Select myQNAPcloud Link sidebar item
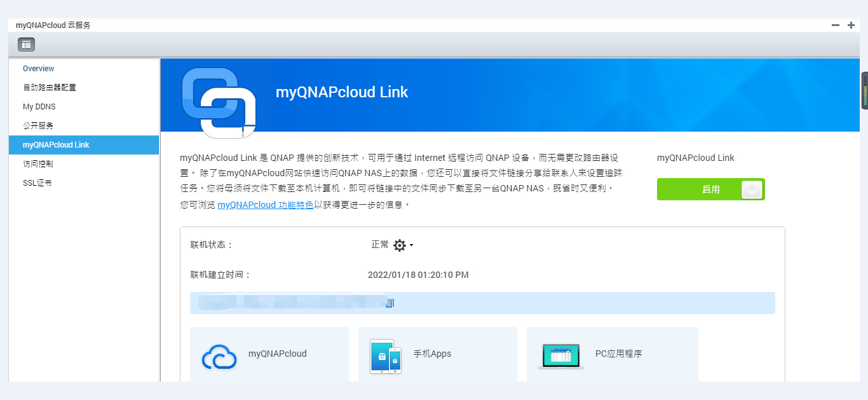This screenshot has width=868, height=400. [84, 145]
